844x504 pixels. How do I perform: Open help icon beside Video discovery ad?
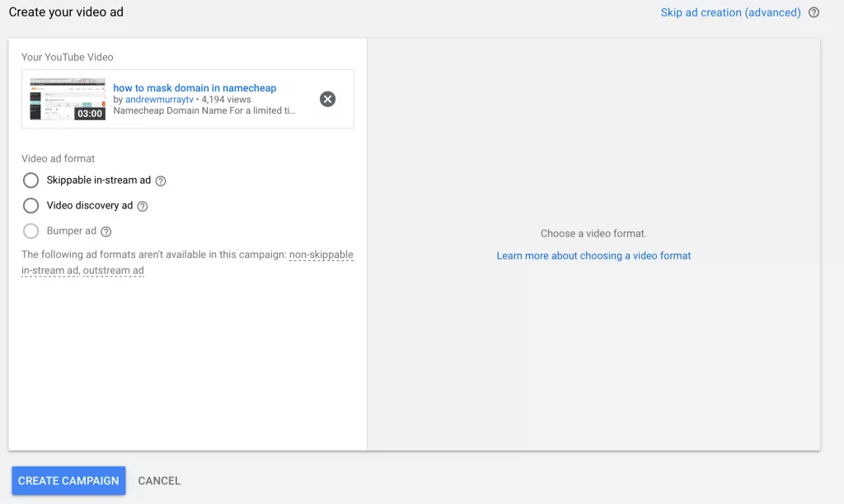142,206
